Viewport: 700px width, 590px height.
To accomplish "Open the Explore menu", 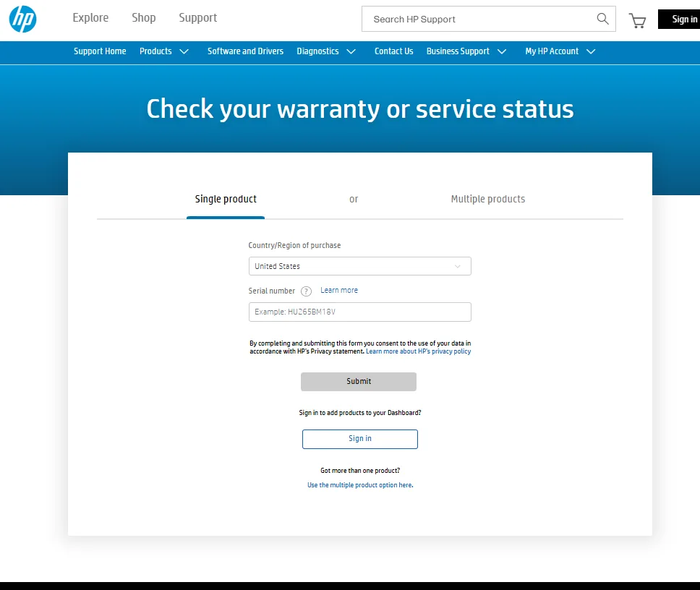I will pos(90,18).
